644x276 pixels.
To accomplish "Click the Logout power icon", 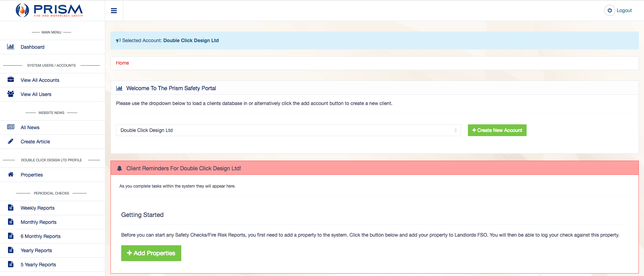I will tap(609, 10).
